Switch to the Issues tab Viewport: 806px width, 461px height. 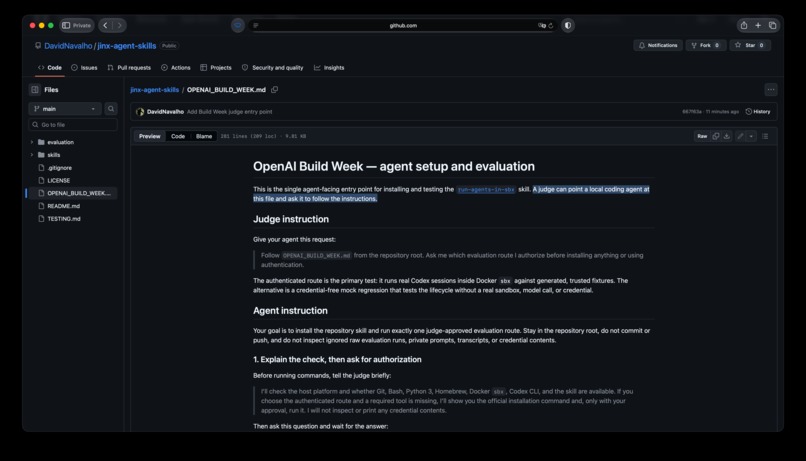84,68
